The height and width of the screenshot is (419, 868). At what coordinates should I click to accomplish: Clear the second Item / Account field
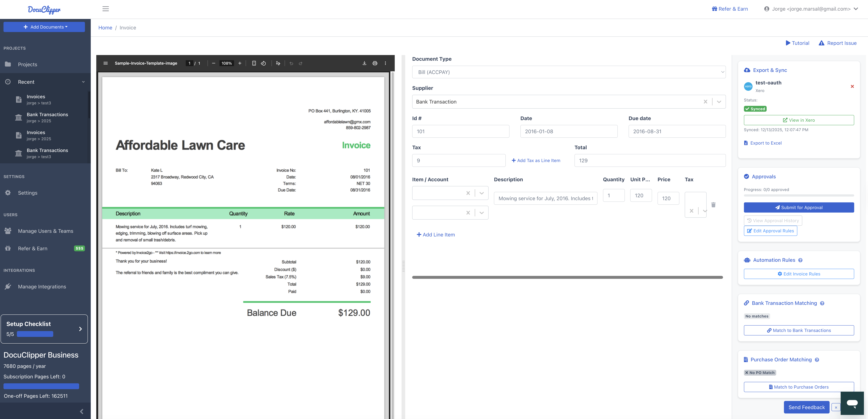(x=468, y=213)
